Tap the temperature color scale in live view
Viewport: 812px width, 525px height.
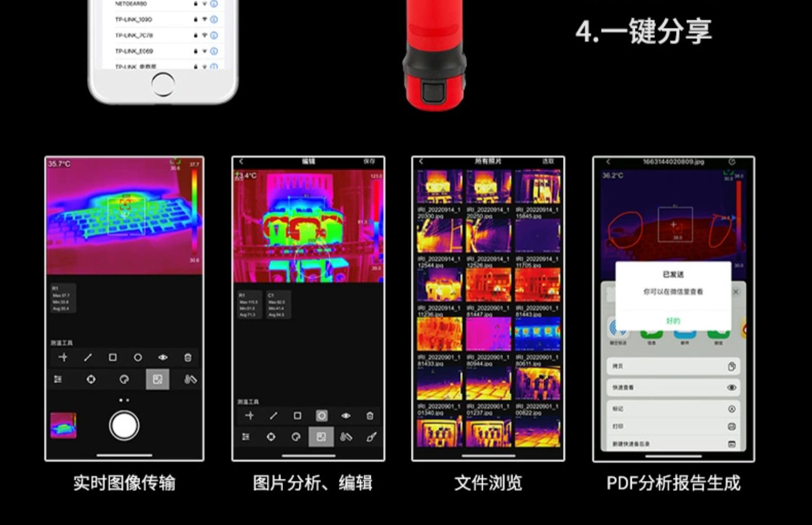(194, 212)
